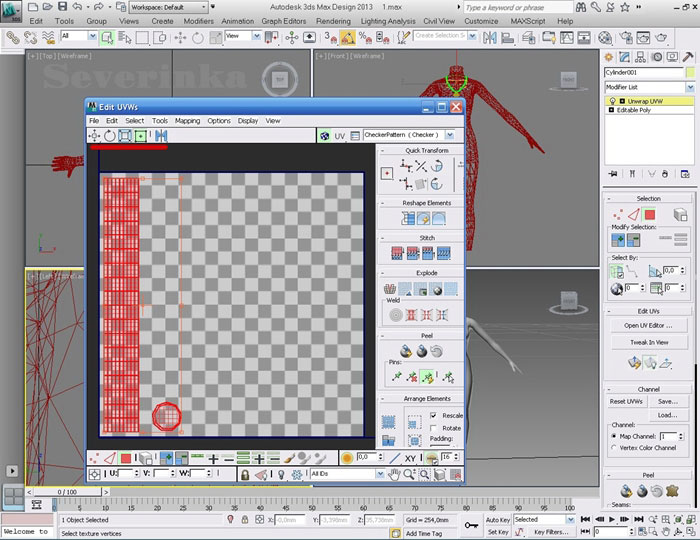Viewport: 700px width, 540px height.
Task: Open the CheckerPattern texture dropdown
Action: (x=450, y=135)
